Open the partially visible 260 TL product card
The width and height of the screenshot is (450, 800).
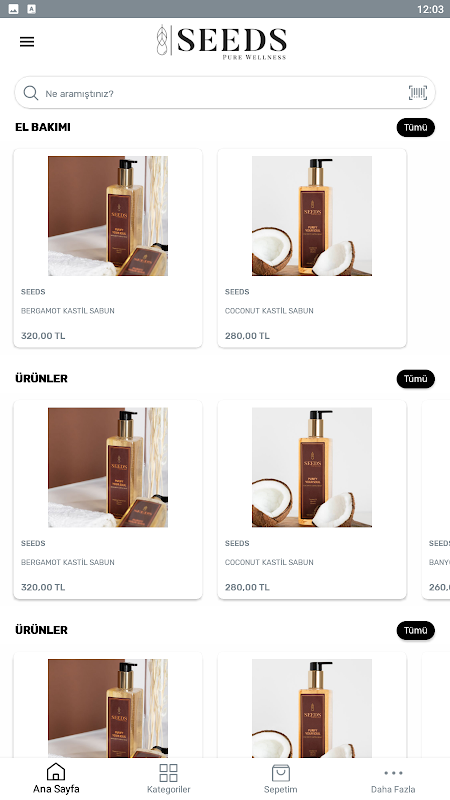436,499
